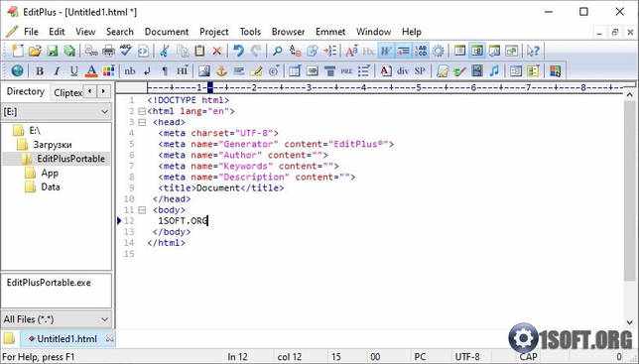The height and width of the screenshot is (364, 639).
Task: Insert table with HTML toolbar icon
Action: pyautogui.click(x=295, y=70)
